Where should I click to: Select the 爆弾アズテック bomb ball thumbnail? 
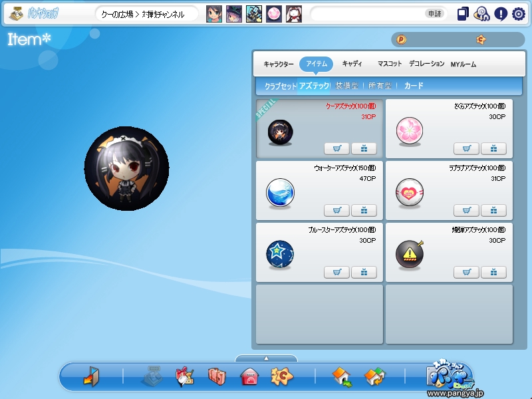[410, 255]
